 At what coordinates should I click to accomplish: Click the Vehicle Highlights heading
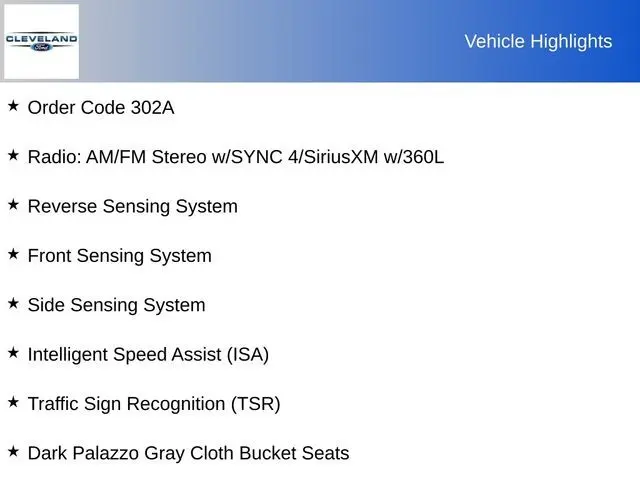pyautogui.click(x=538, y=41)
